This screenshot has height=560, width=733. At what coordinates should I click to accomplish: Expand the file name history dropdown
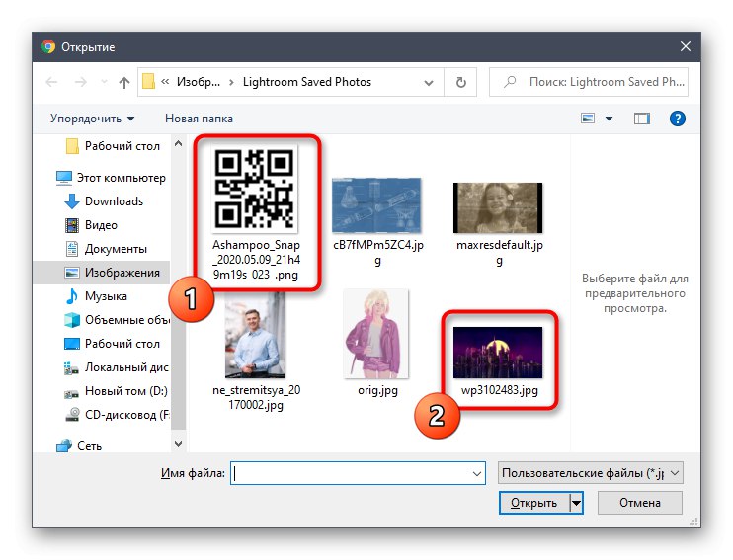click(x=477, y=473)
